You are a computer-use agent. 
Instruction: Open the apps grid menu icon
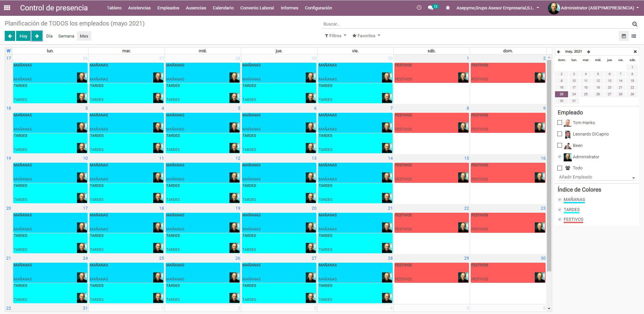click(7, 8)
